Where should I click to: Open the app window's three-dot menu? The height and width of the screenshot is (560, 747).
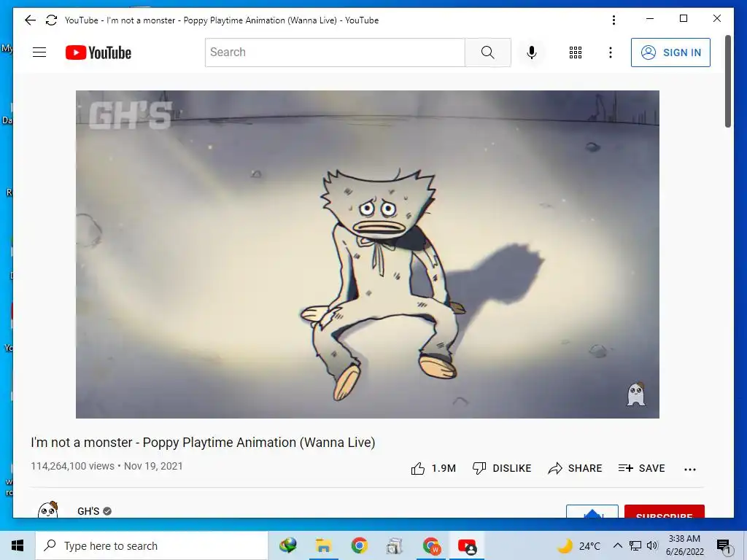(614, 20)
